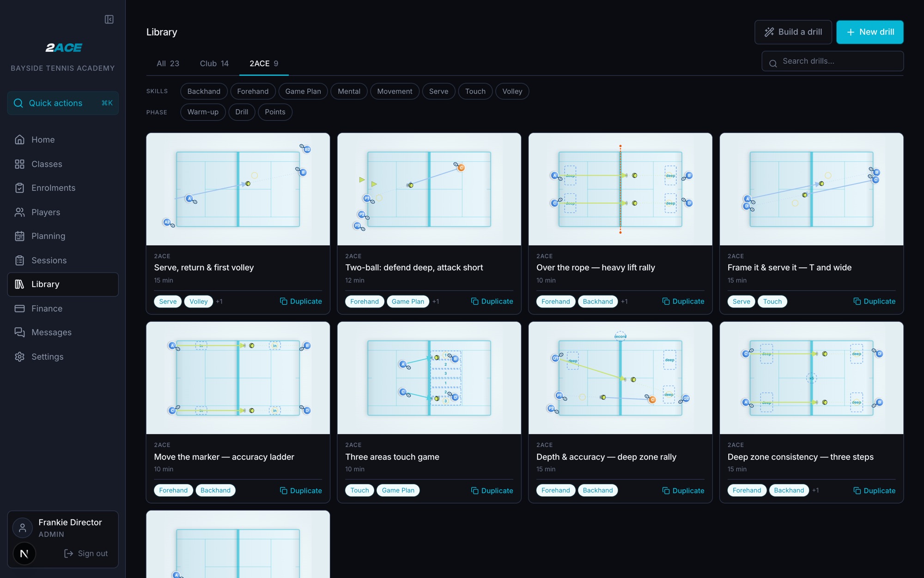The width and height of the screenshot is (924, 578).
Task: Toggle the Points phase filter
Action: point(275,112)
